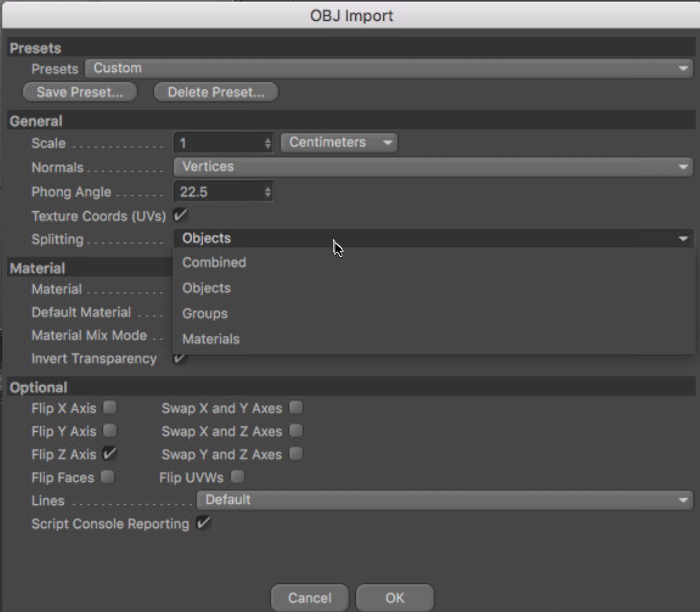Select Materials in the Splitting list

coord(433,339)
